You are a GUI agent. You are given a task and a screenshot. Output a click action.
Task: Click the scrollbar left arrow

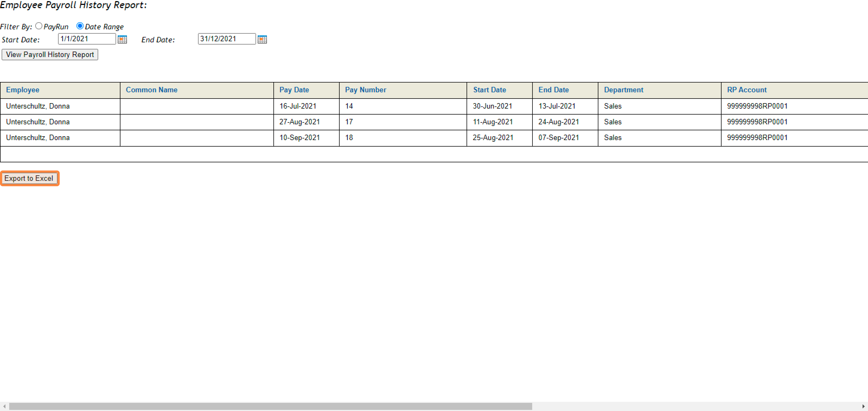4,406
